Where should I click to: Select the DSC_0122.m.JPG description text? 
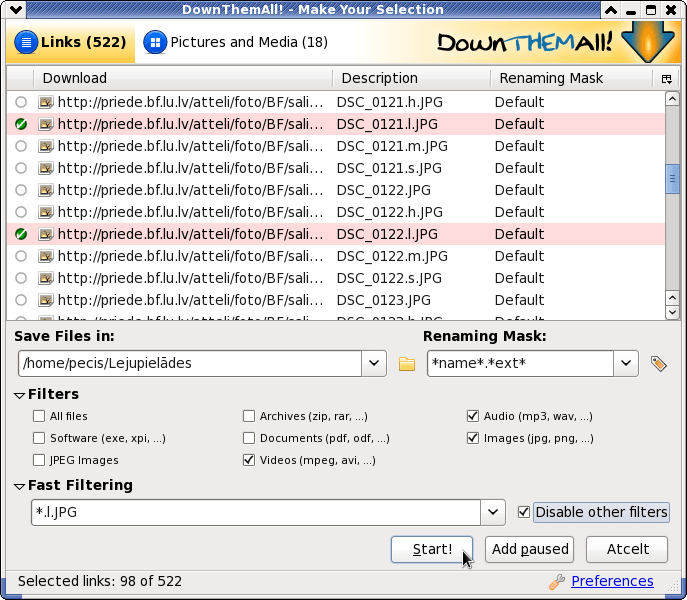[392, 256]
